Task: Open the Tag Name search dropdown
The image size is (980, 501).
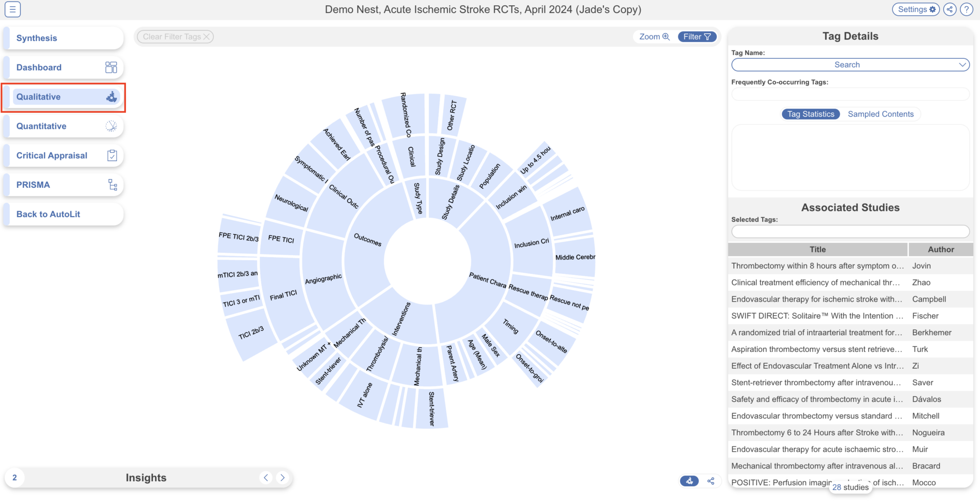Action: [849, 65]
